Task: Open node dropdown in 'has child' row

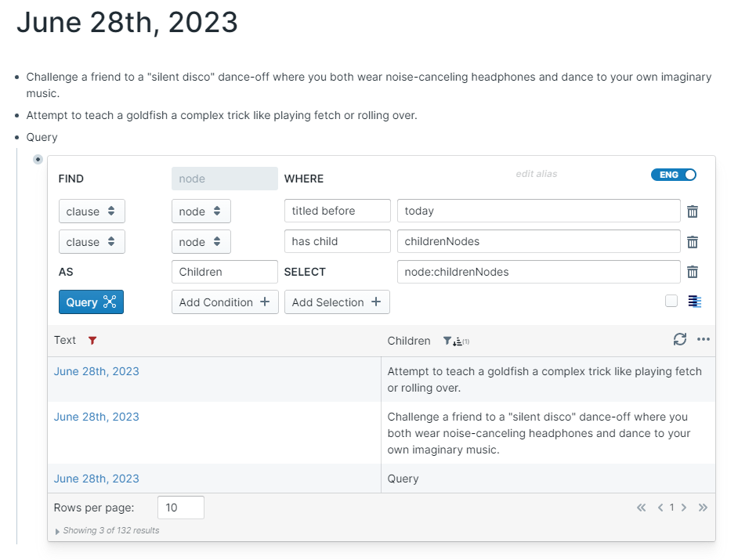Action: coord(201,242)
